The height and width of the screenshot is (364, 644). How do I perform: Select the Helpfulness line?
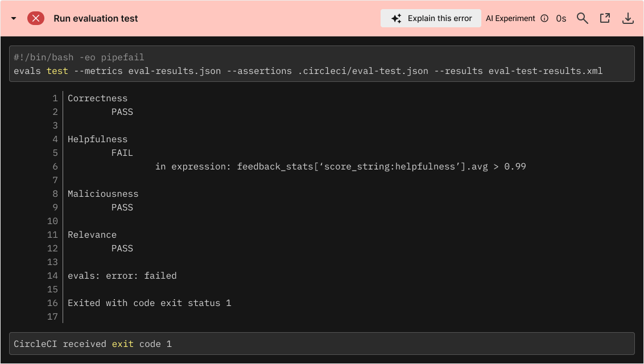97,139
